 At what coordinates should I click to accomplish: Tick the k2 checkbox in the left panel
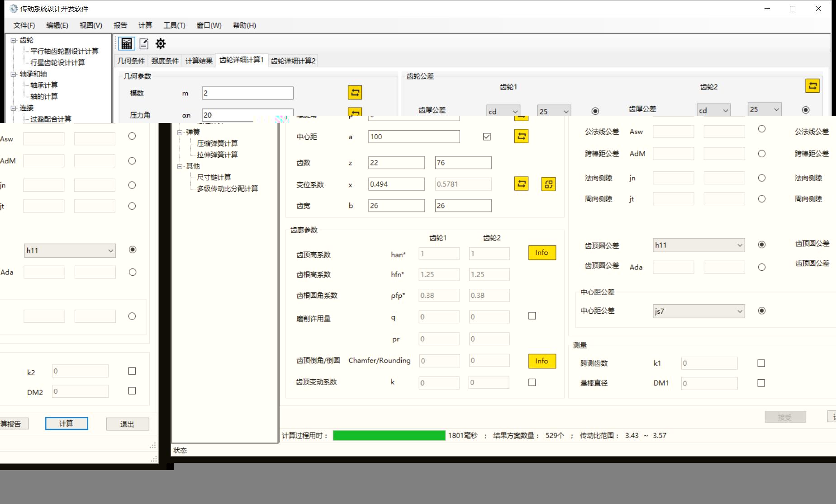[132, 371]
